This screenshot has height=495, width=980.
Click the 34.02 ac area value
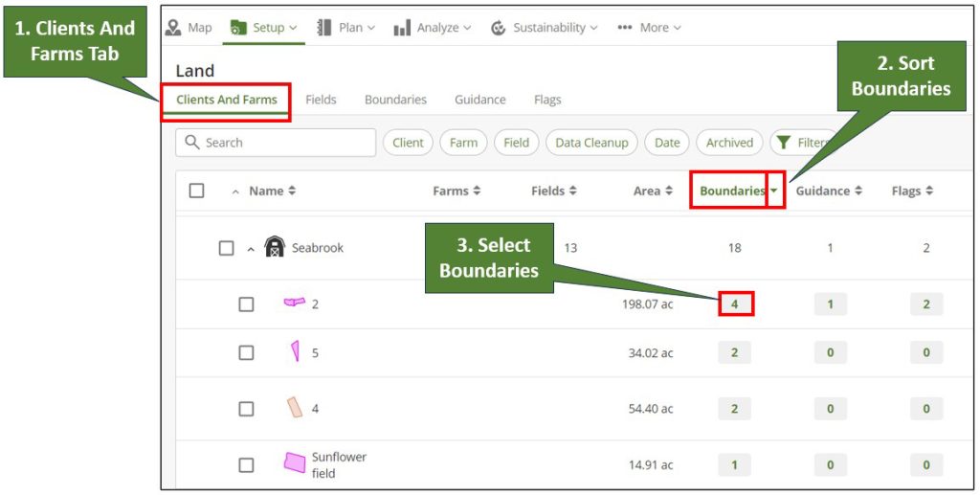(651, 352)
